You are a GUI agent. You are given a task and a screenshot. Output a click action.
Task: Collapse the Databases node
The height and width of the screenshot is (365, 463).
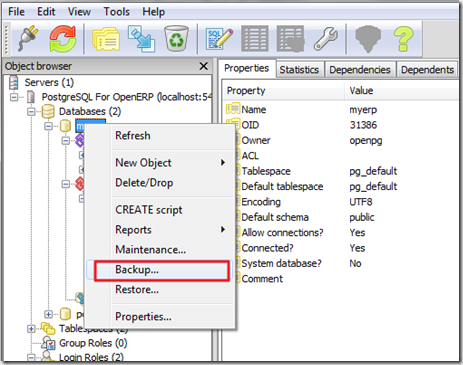pyautogui.click(x=31, y=112)
